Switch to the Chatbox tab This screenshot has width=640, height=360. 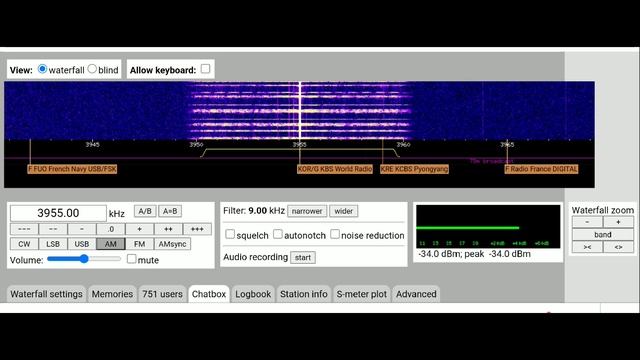point(209,294)
